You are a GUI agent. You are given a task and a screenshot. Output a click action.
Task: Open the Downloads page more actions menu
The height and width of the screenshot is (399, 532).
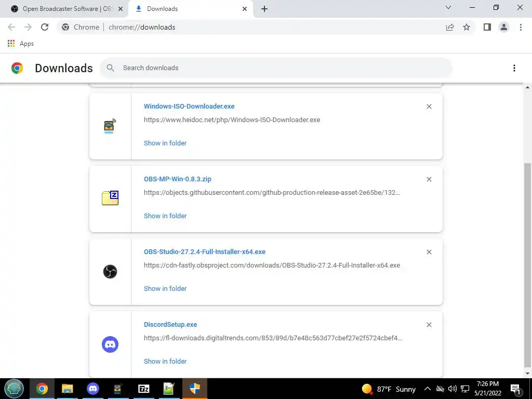pos(514,68)
